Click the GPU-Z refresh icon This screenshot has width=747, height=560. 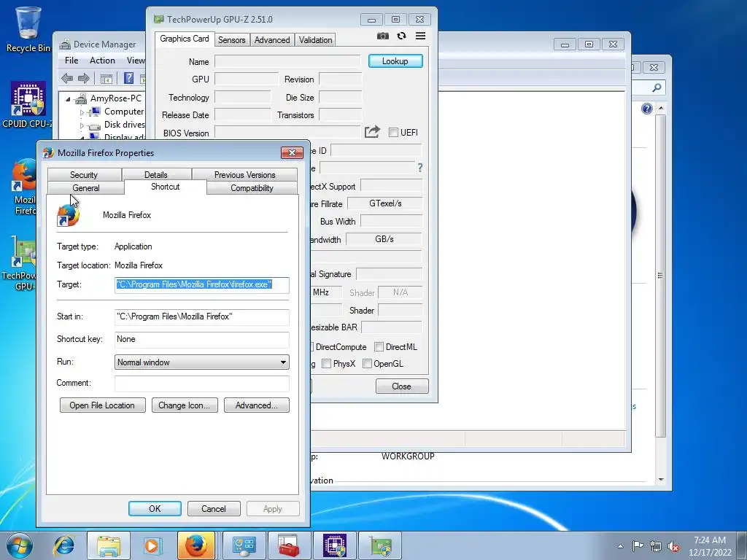[402, 36]
